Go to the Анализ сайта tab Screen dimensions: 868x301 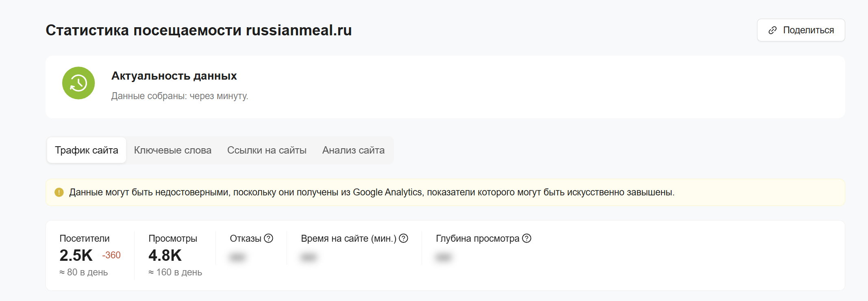[x=353, y=150]
